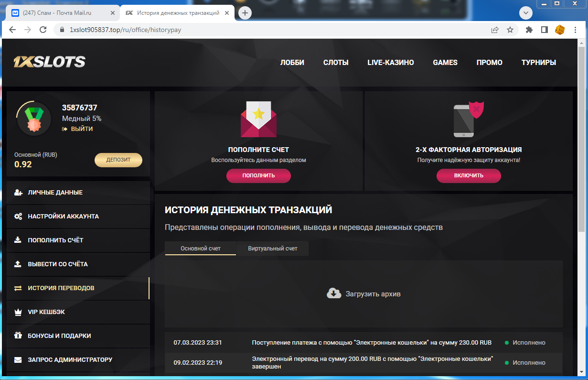The height and width of the screenshot is (380, 588).
Task: Click the 07.03.2023 23:31 transaction date
Action: coord(198,343)
